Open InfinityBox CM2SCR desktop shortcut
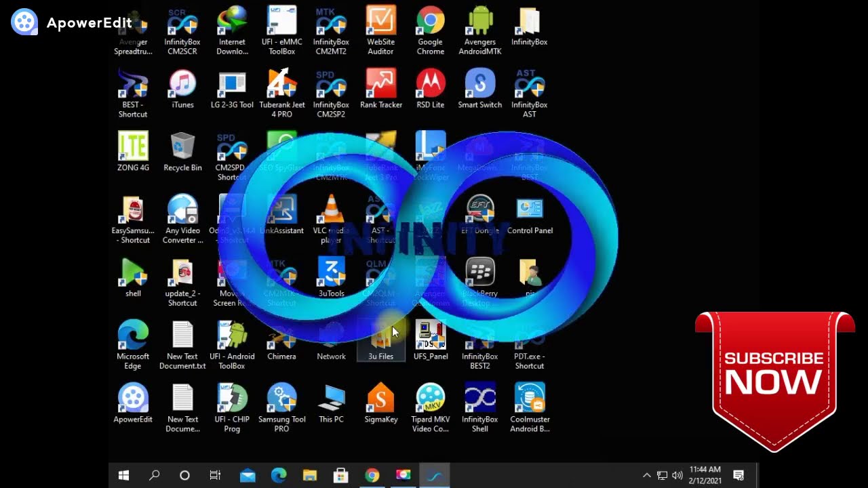868x488 pixels. point(182,30)
